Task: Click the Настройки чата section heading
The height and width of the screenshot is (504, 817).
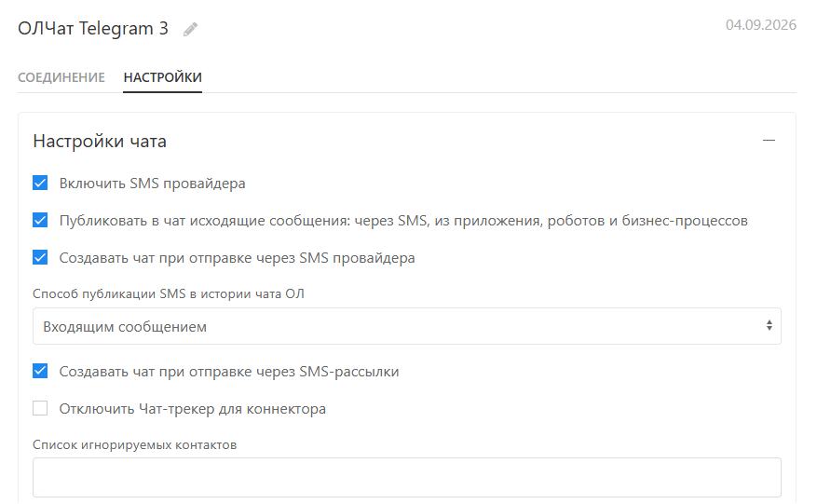Action: [100, 142]
